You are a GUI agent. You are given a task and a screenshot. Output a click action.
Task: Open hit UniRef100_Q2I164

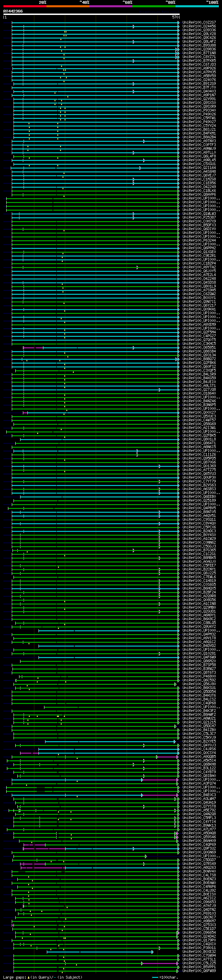point(199,168)
